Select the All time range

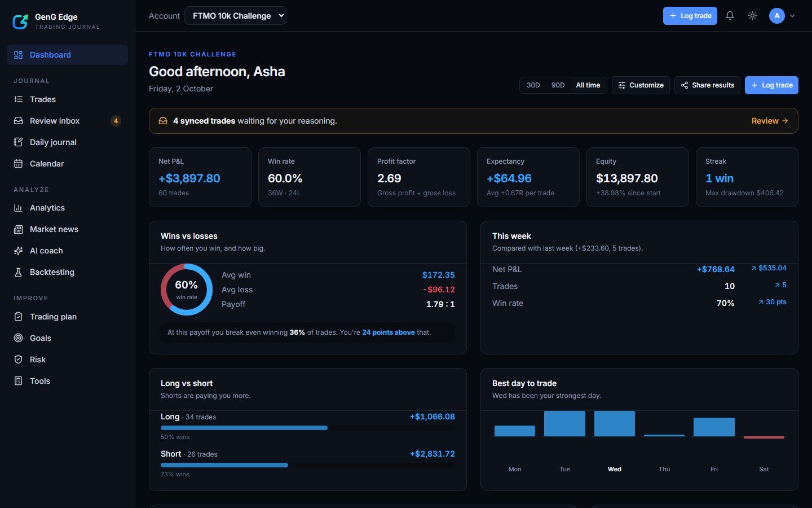click(x=588, y=85)
